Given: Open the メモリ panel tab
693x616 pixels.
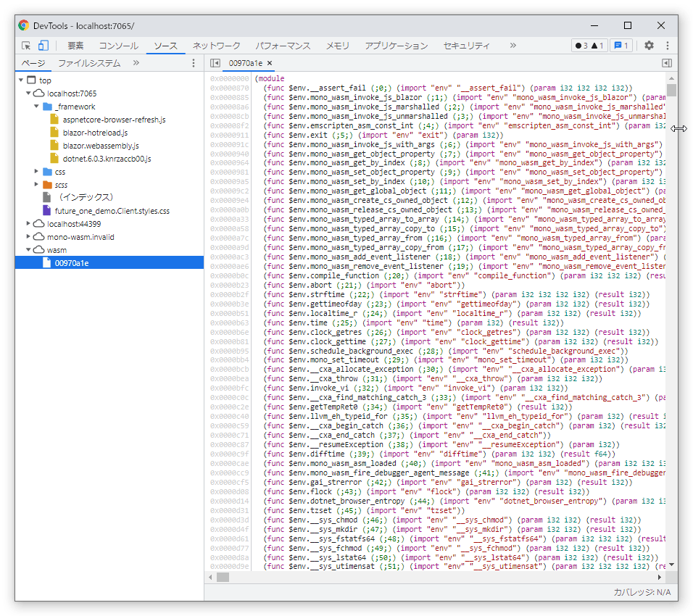Looking at the screenshot, I should click(x=338, y=46).
